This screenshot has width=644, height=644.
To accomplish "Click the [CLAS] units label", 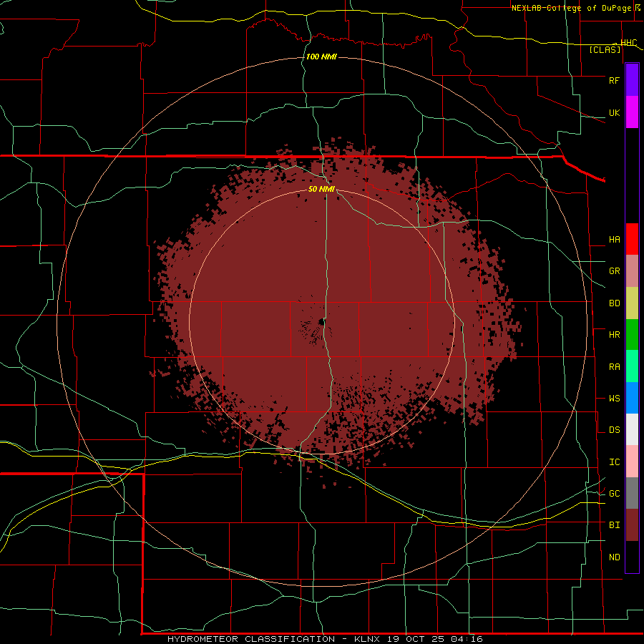I will point(605,49).
